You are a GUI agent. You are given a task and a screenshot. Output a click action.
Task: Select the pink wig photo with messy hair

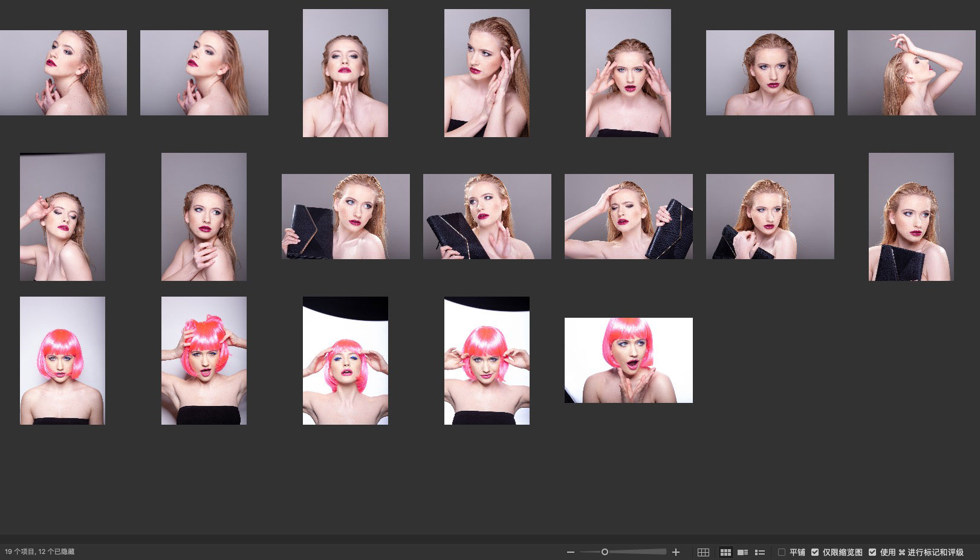[x=204, y=360]
